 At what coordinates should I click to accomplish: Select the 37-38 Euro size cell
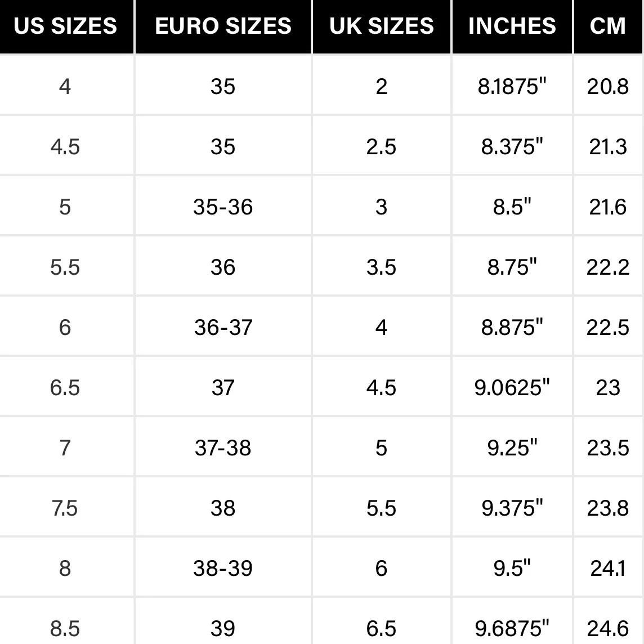tap(223, 448)
